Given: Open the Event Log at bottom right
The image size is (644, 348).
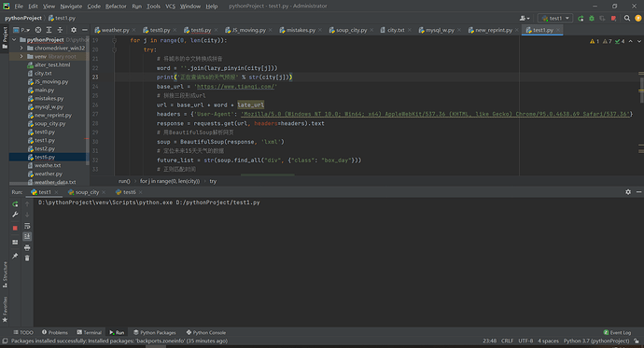Looking at the screenshot, I should pos(617,332).
